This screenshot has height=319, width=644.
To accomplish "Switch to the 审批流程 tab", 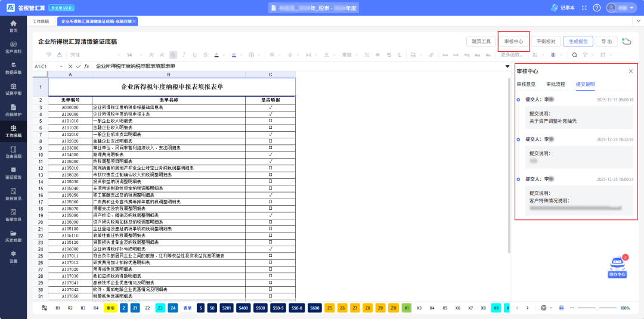I will coord(556,84).
